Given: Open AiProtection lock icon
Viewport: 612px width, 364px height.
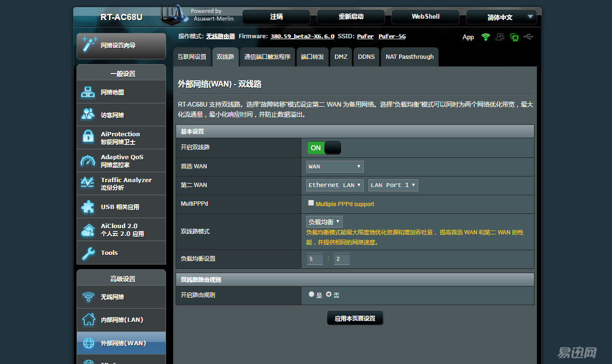Looking at the screenshot, I should coord(88,137).
